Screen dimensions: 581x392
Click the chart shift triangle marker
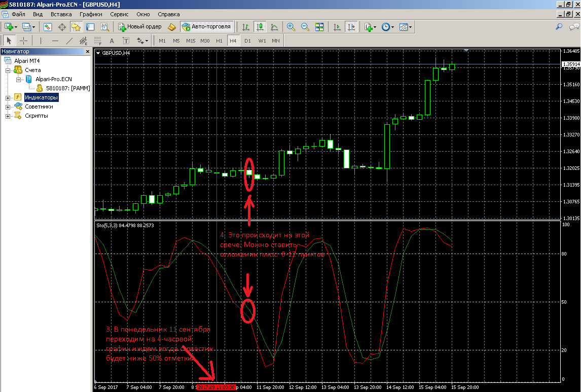466,50
